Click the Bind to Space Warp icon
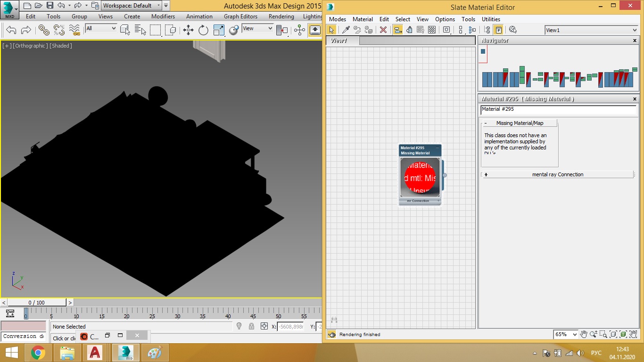 [x=74, y=30]
